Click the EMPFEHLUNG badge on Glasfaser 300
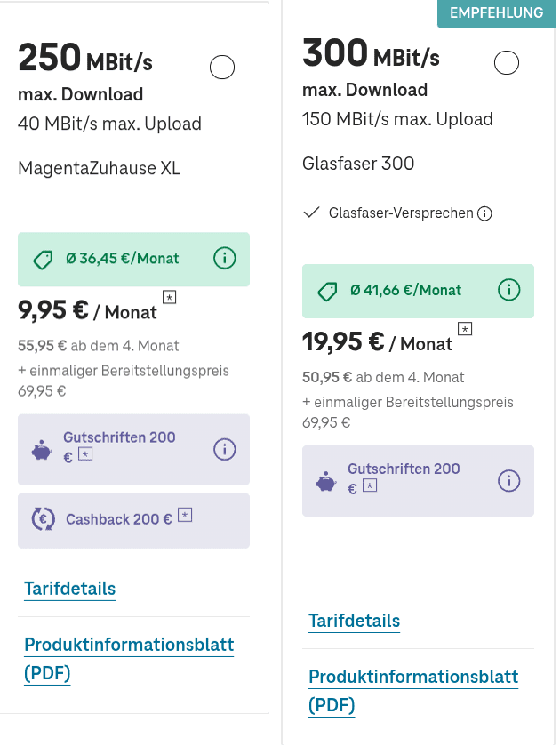 click(x=496, y=13)
